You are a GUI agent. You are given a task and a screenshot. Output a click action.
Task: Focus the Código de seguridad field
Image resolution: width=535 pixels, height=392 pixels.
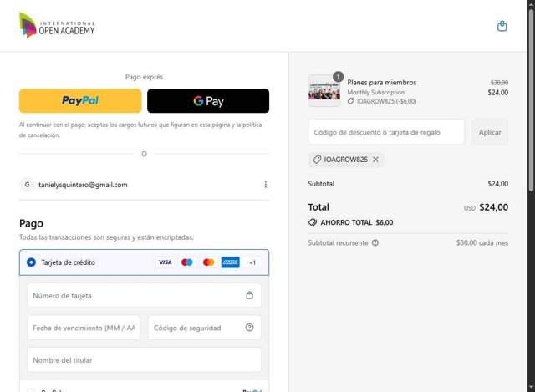(x=204, y=328)
